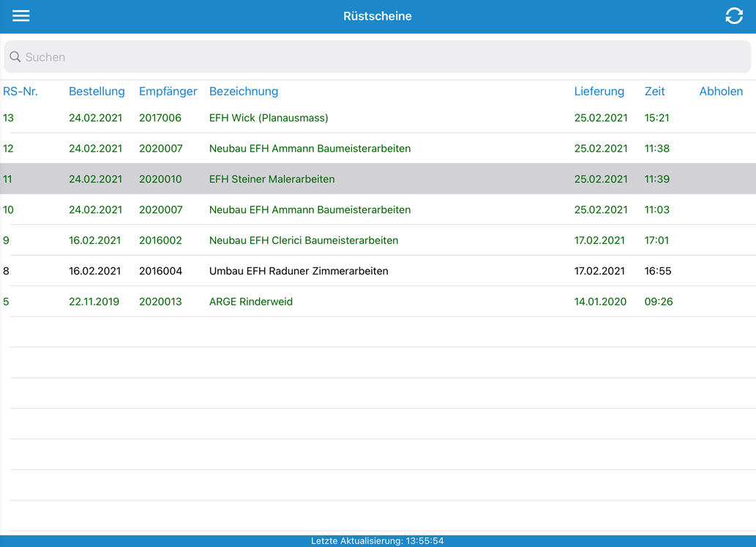Click RS-Nr. 9 cell
Screen dimensions: 756x547
[x=6, y=240]
